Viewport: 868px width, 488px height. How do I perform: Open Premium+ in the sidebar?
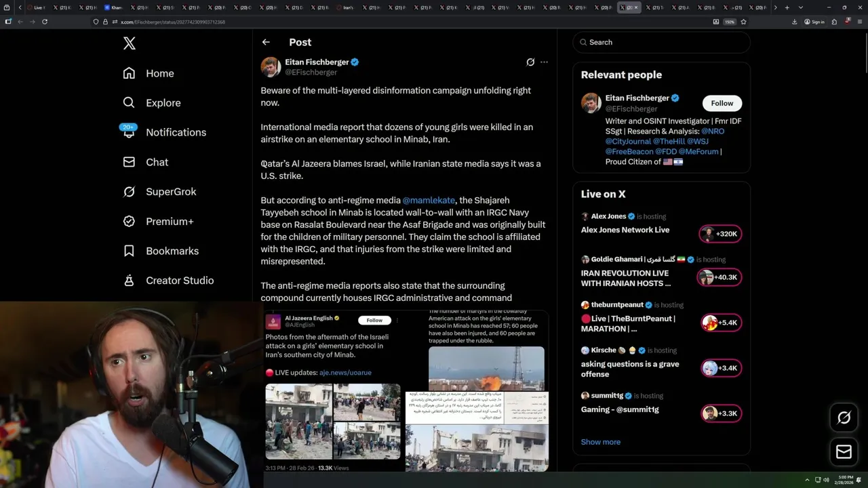point(158,221)
